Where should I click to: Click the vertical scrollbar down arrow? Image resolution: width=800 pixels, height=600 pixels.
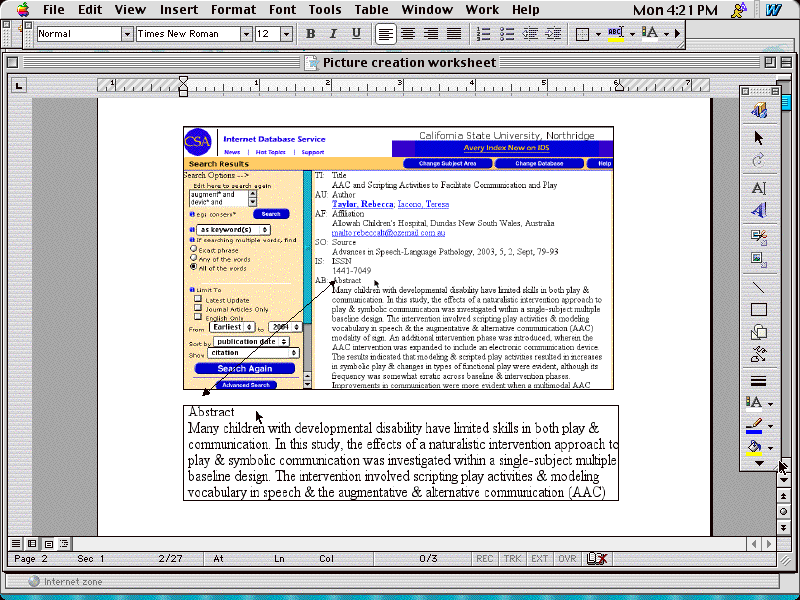784,480
